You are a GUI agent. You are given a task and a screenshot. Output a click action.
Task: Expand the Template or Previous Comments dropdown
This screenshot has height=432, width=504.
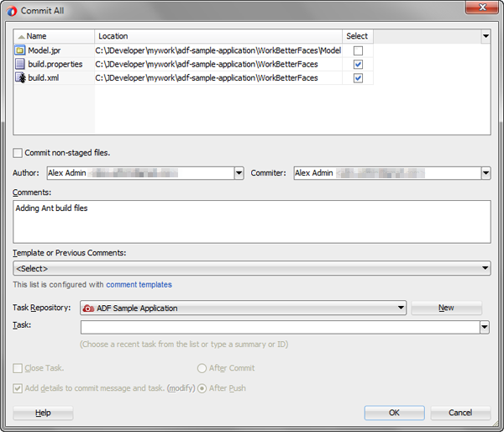(486, 269)
